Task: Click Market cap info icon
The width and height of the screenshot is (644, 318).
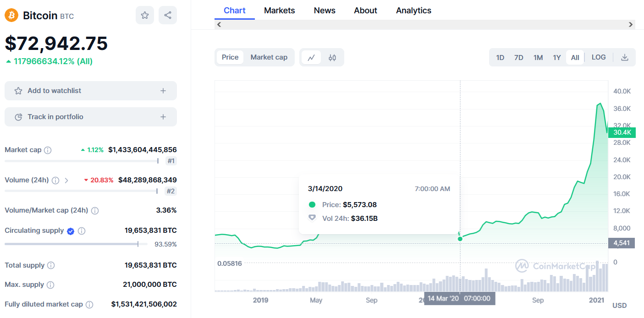Action: 48,150
